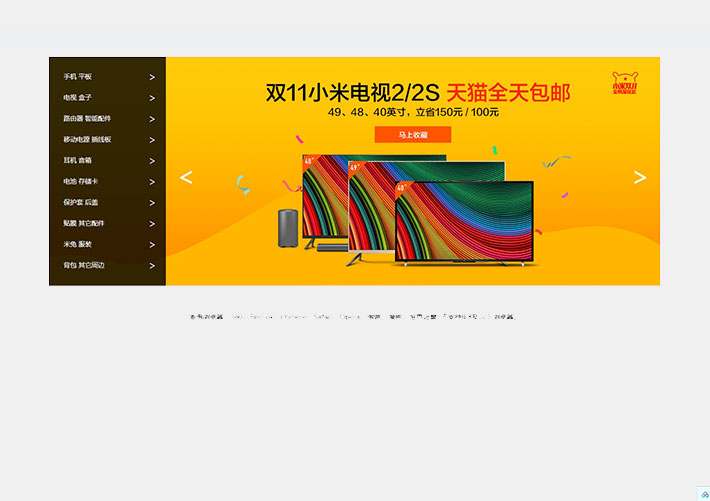Show the previous carousel banner slide
Screen dimensions: 710x501
pyautogui.click(x=186, y=177)
